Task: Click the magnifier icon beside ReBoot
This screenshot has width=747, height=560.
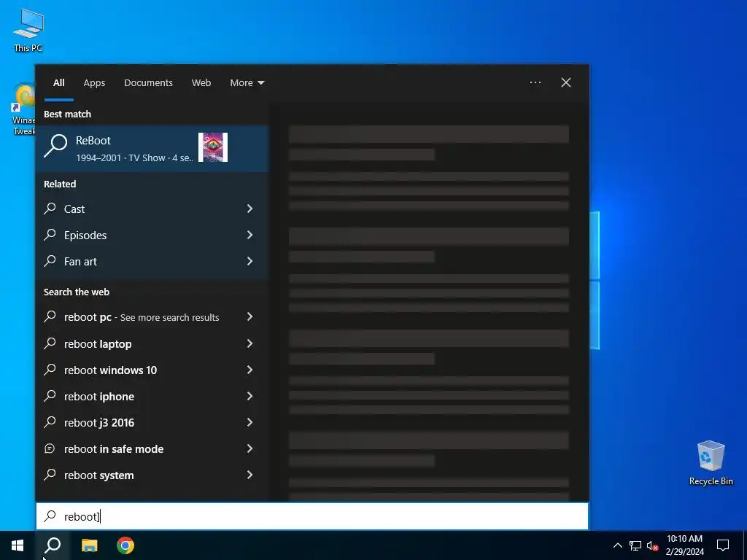Action: [55, 146]
